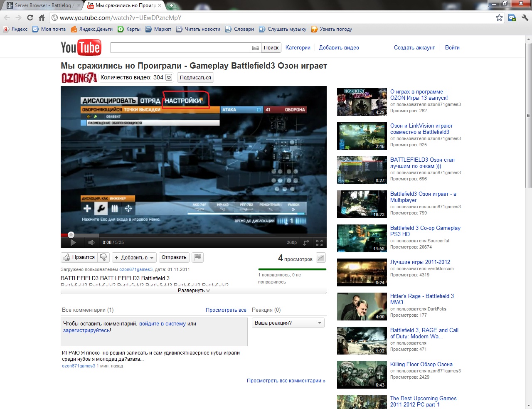Bookmark this page with the star icon

pyautogui.click(x=499, y=17)
